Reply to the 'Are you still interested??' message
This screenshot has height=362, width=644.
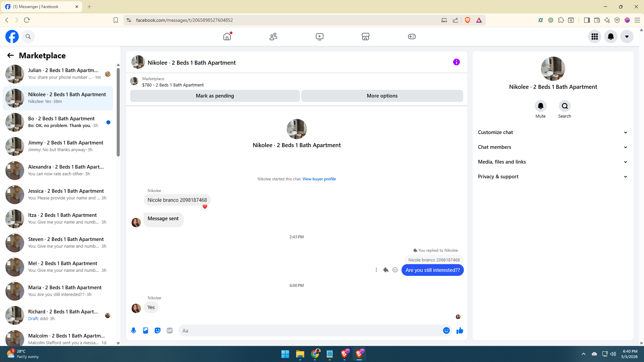point(386,270)
